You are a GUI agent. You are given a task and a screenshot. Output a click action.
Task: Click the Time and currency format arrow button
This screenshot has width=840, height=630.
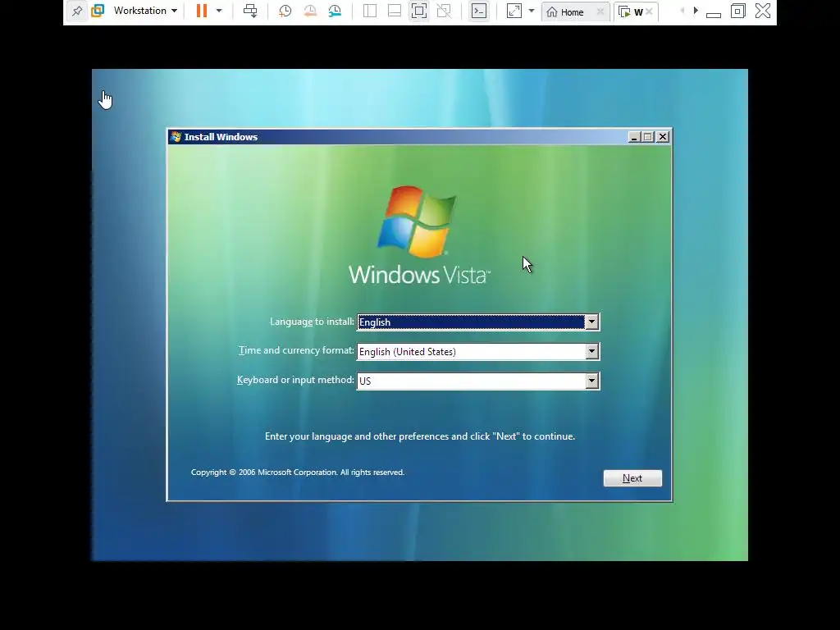[x=591, y=351]
